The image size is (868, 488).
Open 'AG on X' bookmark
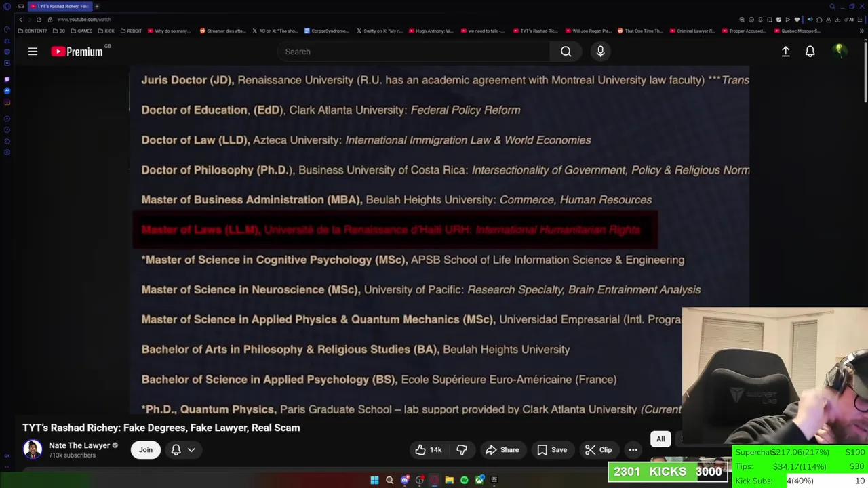coord(275,30)
